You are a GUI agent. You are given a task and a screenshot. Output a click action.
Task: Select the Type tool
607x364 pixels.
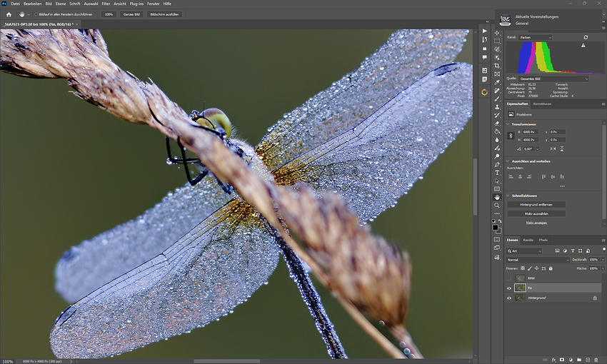pyautogui.click(x=497, y=173)
